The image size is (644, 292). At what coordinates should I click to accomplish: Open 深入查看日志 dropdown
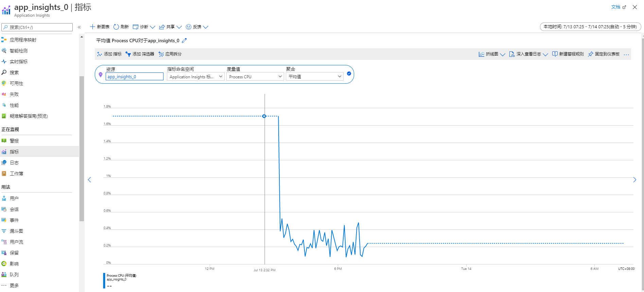(528, 54)
